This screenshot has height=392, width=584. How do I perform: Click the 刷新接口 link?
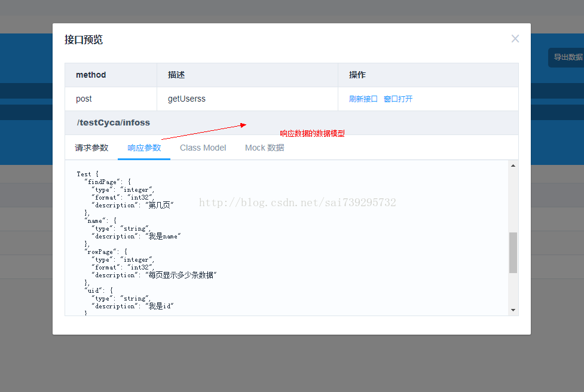coord(363,99)
